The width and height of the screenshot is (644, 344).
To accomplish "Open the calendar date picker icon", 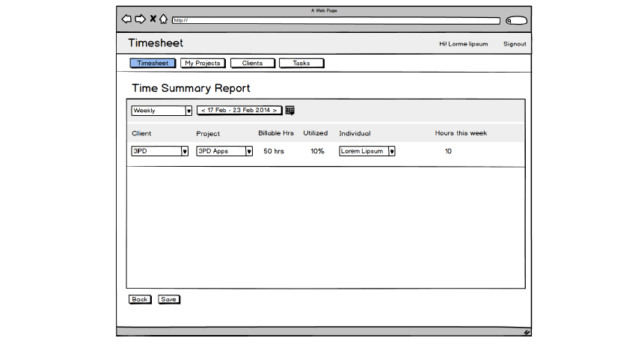I will click(x=290, y=111).
